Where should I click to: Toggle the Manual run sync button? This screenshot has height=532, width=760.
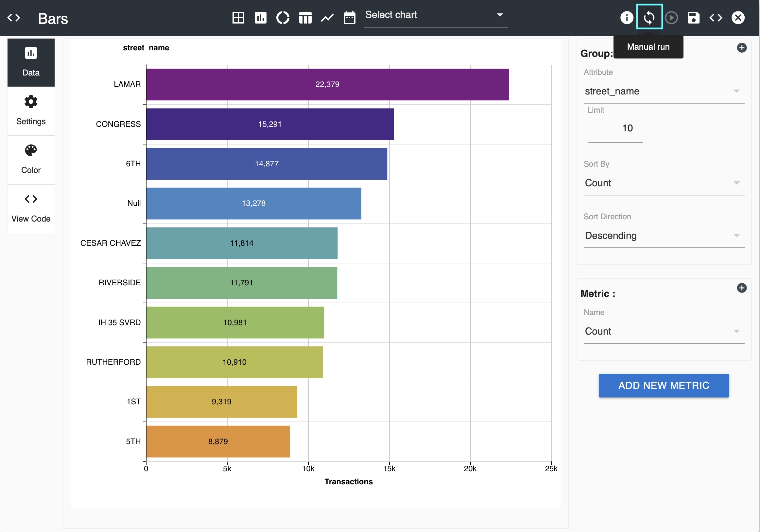point(649,18)
